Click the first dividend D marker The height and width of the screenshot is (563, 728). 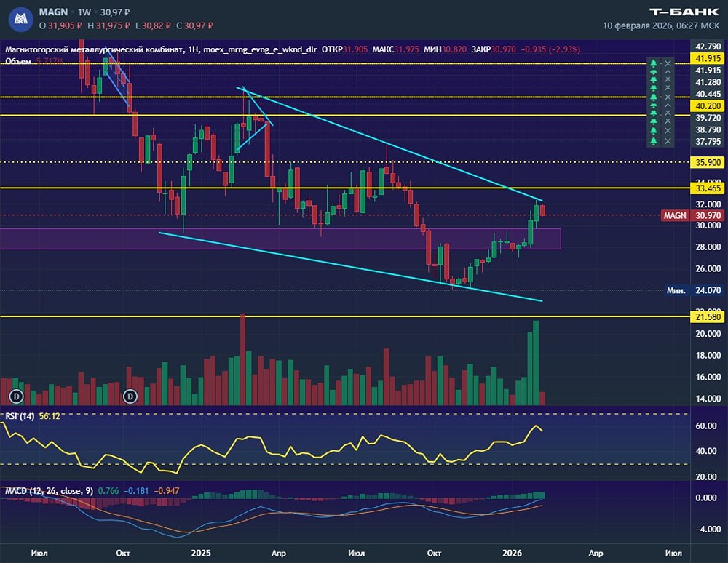[17, 396]
